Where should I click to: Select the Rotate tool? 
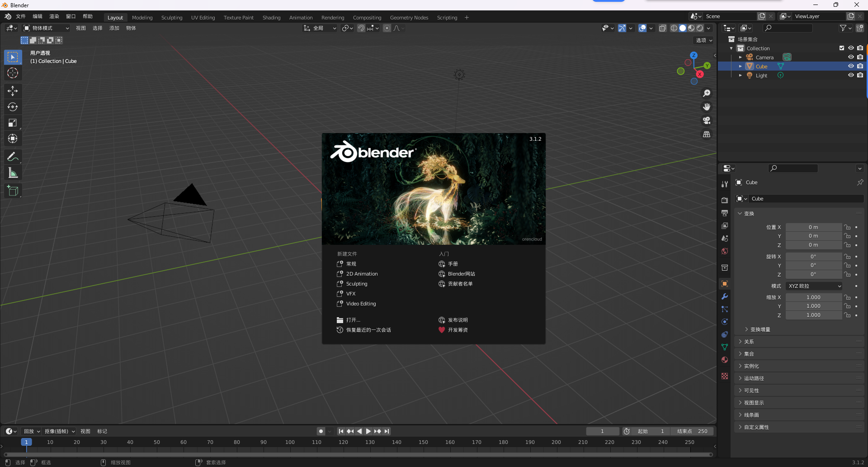click(13, 107)
